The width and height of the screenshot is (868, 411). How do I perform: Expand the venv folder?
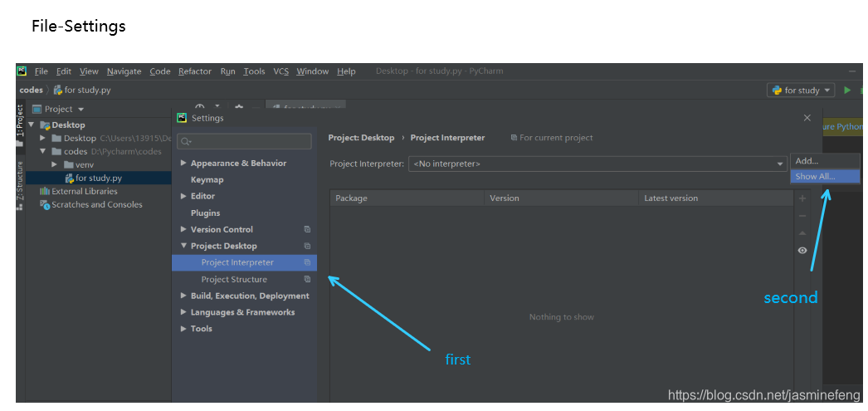pos(54,164)
